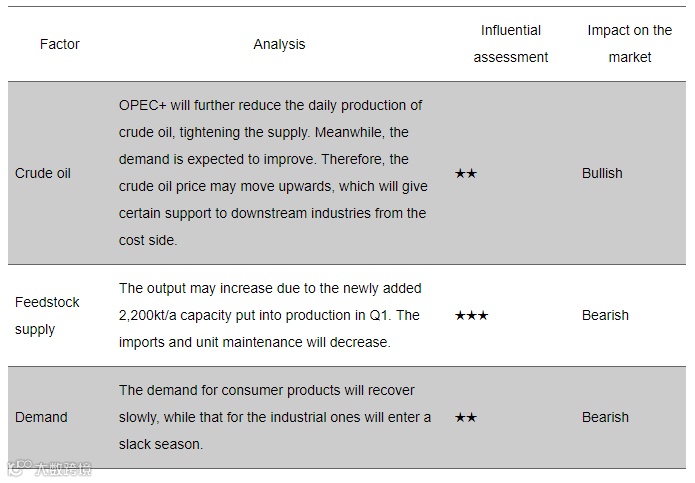
Task: Click the Impact on the market header
Action: pos(629,44)
